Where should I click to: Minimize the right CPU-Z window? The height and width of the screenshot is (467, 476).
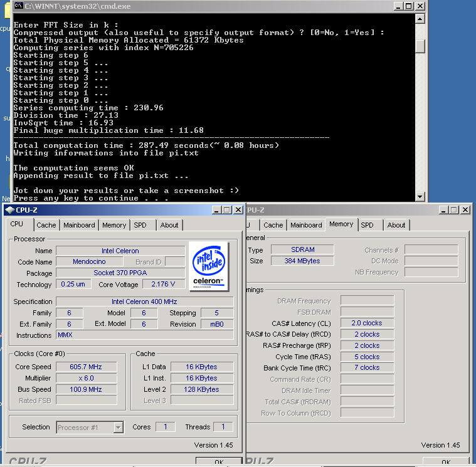[443, 209]
